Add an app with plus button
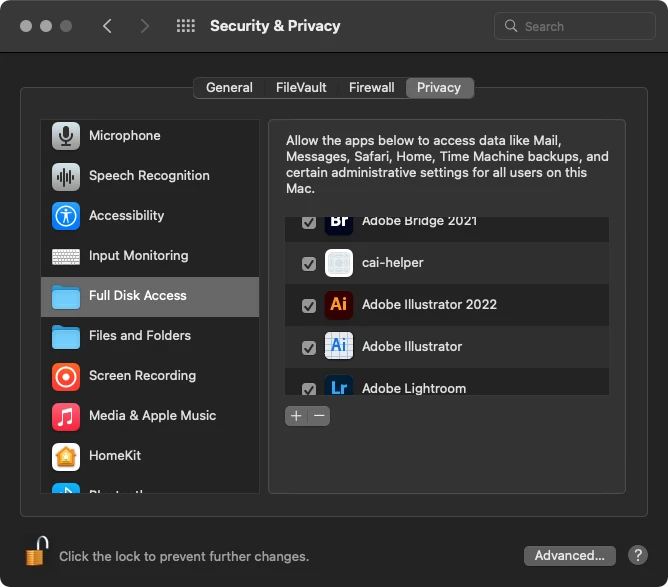The width and height of the screenshot is (668, 587). [296, 416]
